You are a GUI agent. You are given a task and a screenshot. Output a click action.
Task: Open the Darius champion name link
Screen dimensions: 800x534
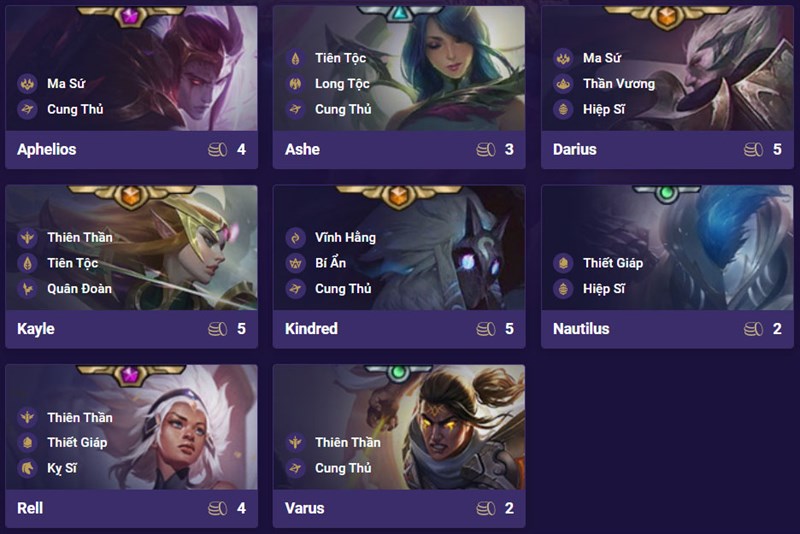click(x=574, y=149)
